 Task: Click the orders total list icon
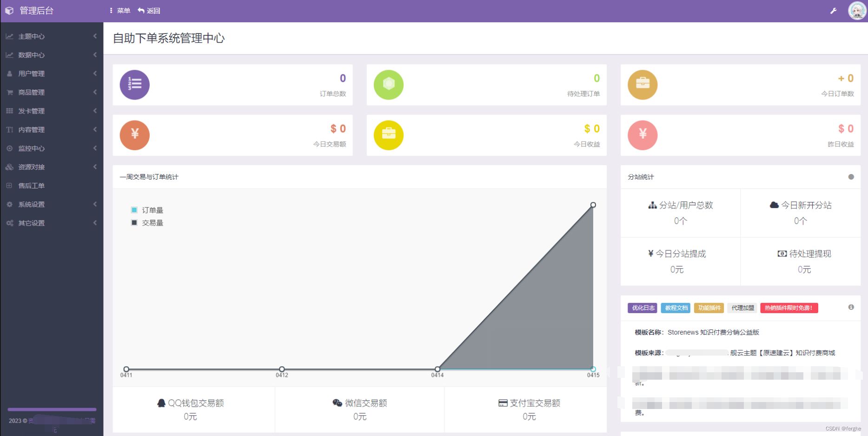134,85
